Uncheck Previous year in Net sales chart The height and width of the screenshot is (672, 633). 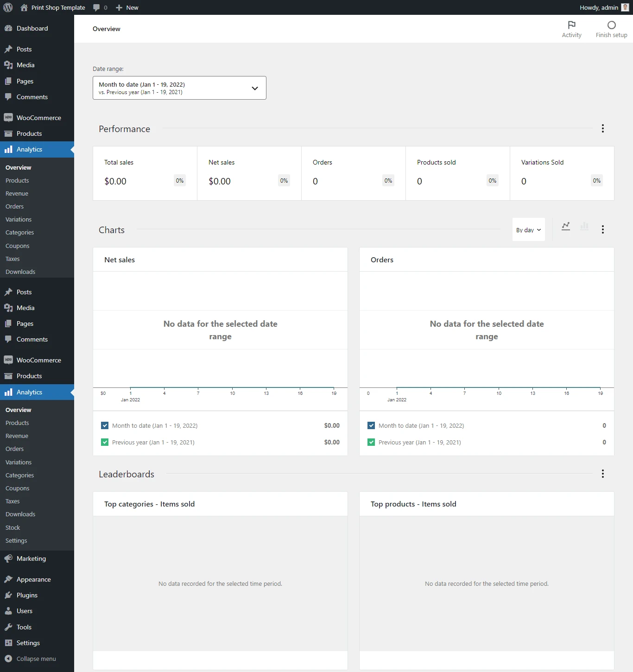click(x=105, y=442)
